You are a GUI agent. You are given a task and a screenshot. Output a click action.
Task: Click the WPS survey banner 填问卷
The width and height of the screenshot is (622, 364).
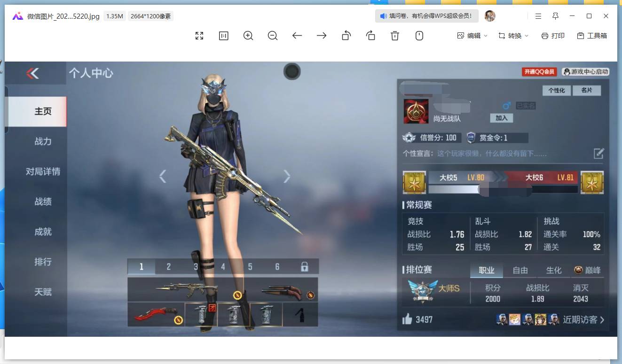426,16
